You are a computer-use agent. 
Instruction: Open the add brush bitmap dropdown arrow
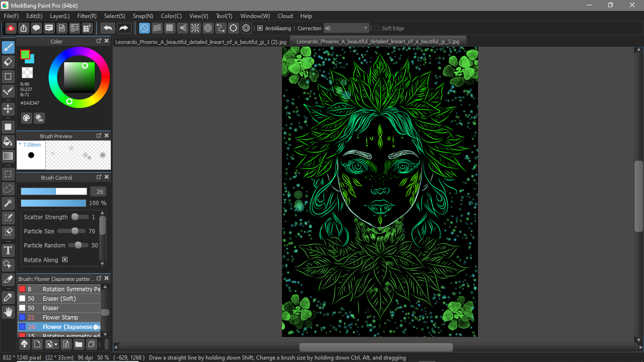[x=56, y=345]
